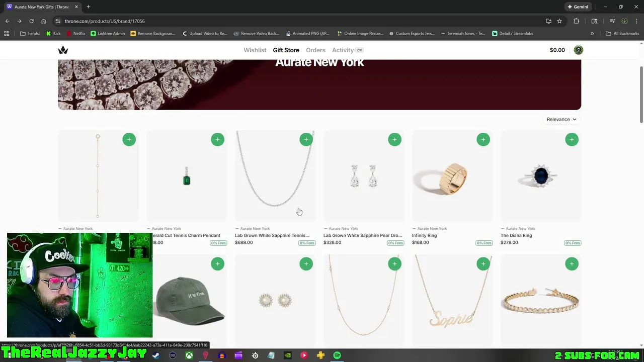644x362 pixels.
Task: Open the $0.00 cart total
Action: (557, 50)
